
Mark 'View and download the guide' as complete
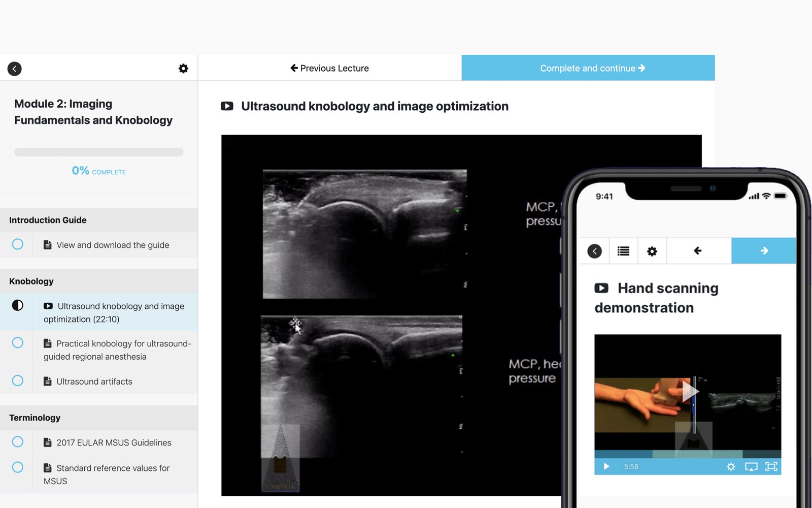tap(17, 244)
